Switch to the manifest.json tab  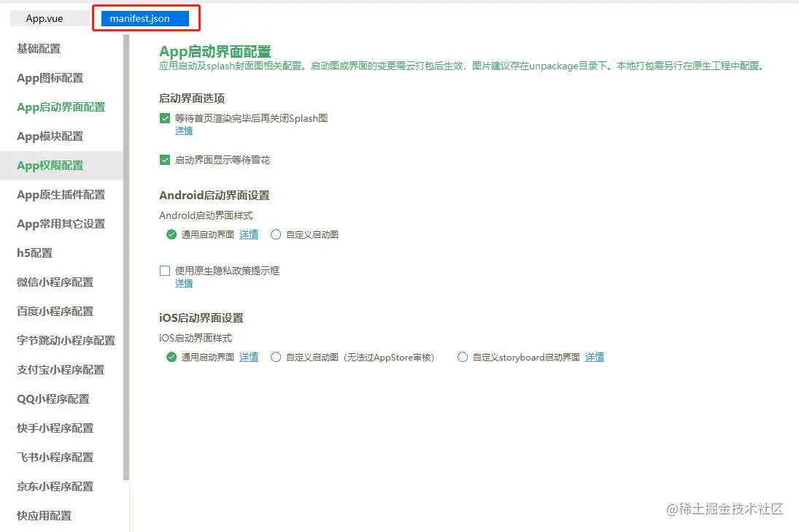[145, 18]
